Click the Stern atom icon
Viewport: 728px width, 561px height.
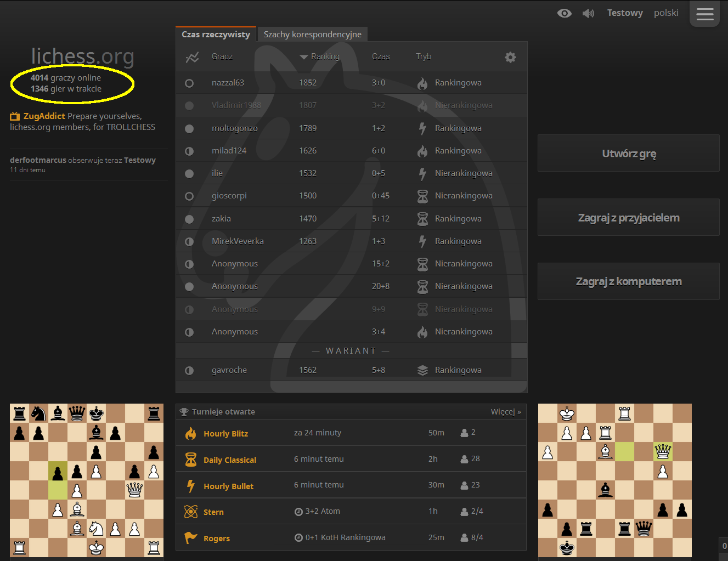pos(191,512)
